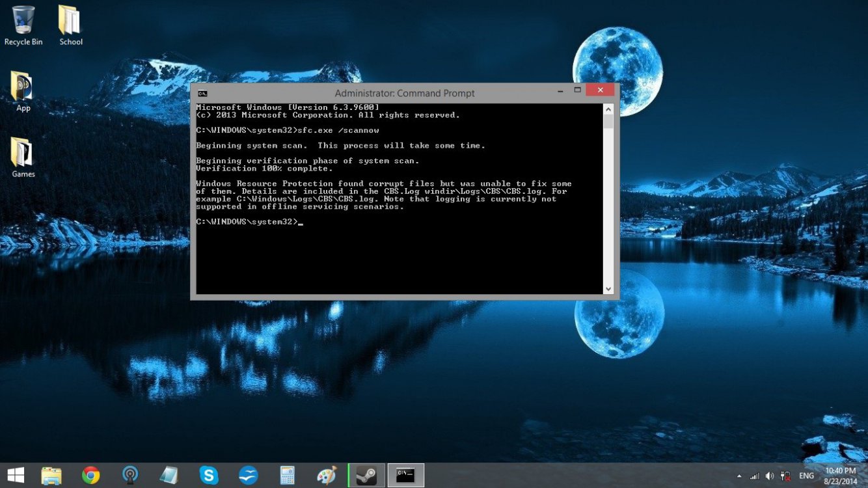The height and width of the screenshot is (488, 868).
Task: Open network signal tray icon
Action: pos(755,476)
